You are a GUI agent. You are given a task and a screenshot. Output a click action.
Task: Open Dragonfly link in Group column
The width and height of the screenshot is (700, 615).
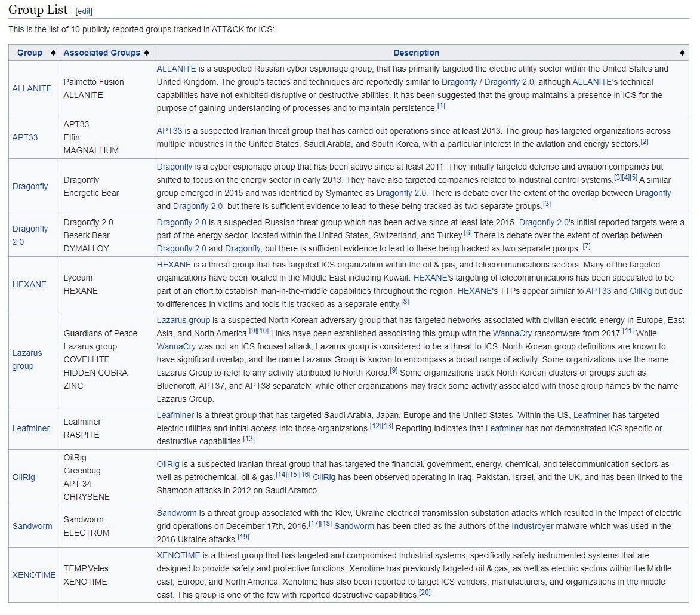tap(30, 186)
